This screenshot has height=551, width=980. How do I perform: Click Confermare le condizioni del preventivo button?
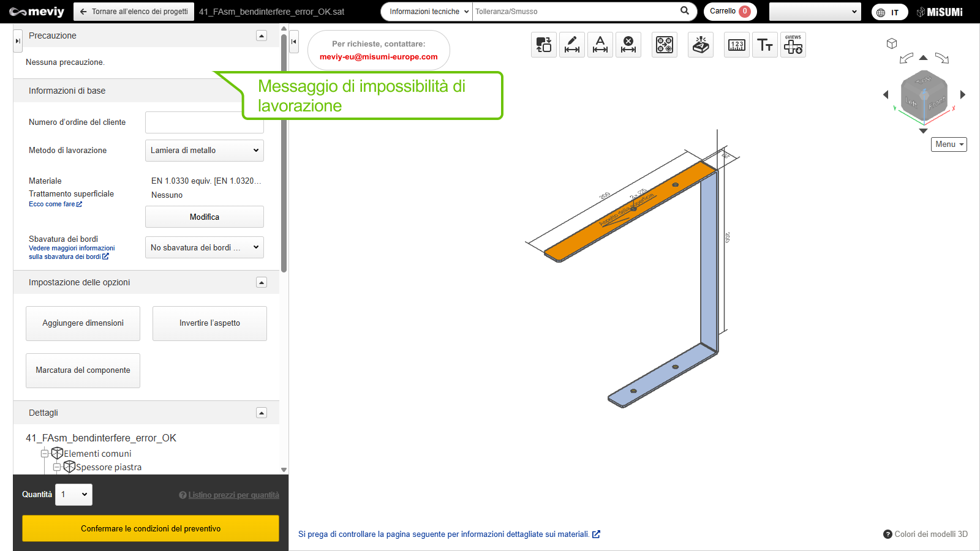click(151, 528)
